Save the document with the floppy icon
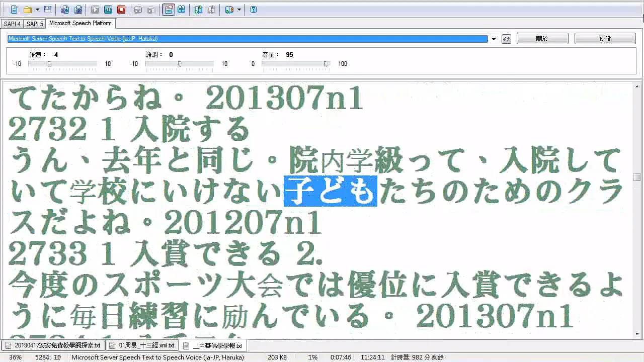 click(48, 10)
